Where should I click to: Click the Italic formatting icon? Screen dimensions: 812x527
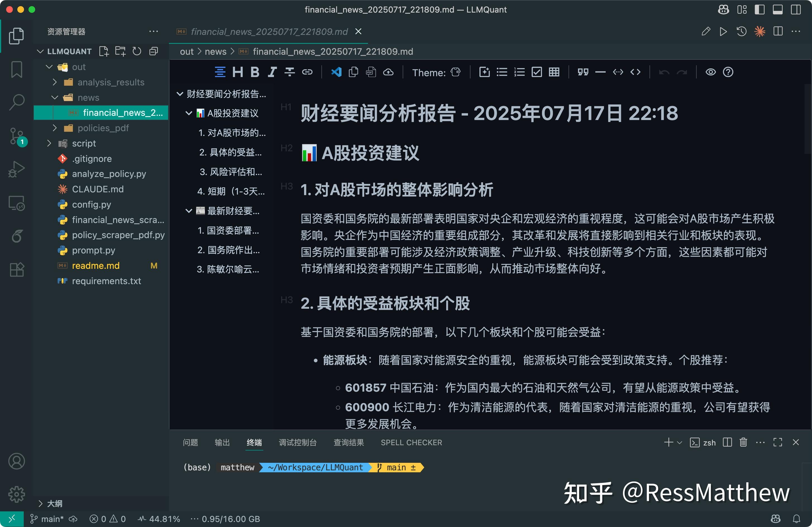272,72
